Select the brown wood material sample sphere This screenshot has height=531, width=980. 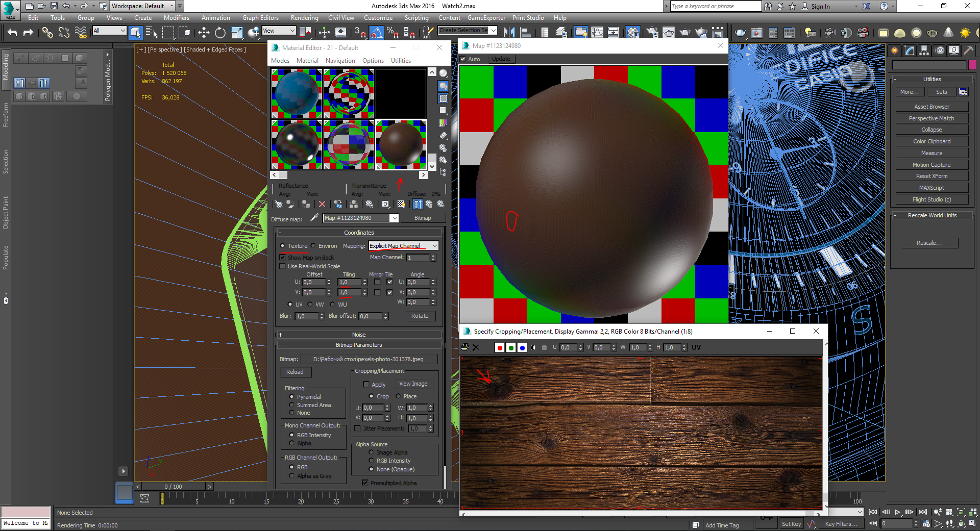(401, 144)
